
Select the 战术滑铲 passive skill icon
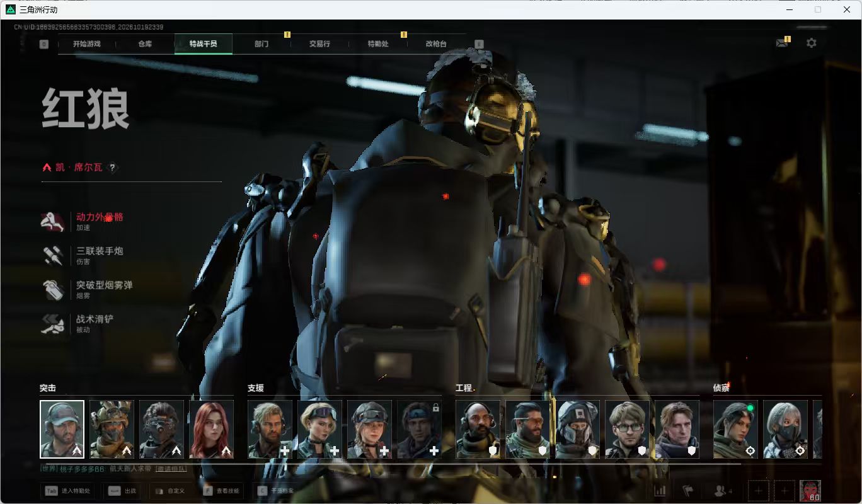54,324
